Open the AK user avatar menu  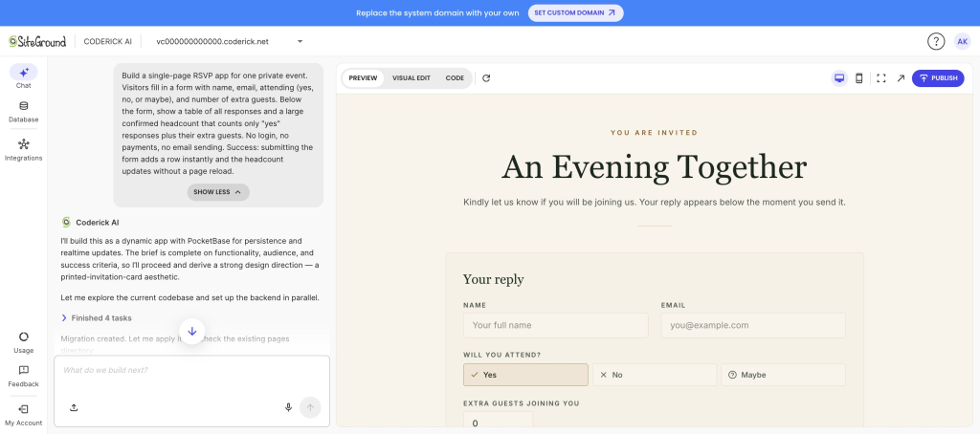coord(962,41)
